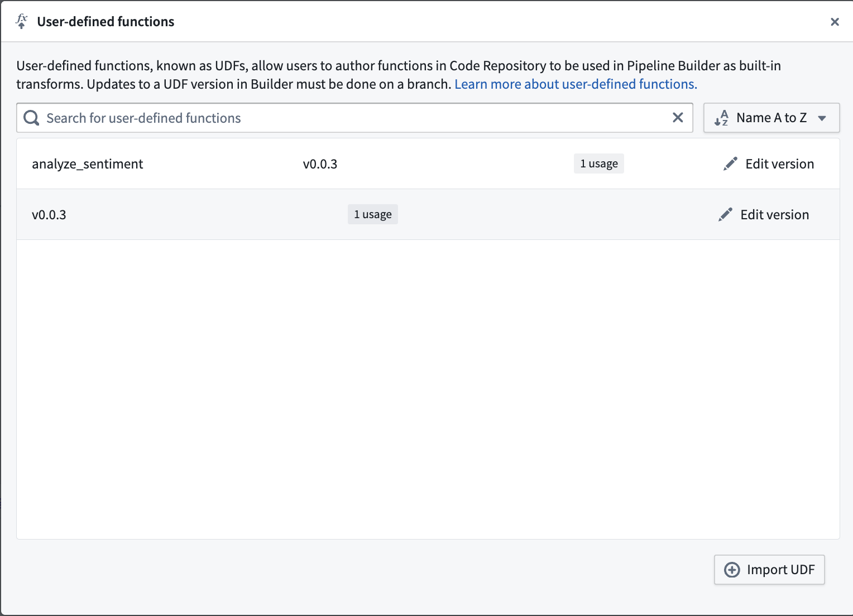The height and width of the screenshot is (616, 853).
Task: Select the analyze_sentiment function name
Action: [88, 163]
